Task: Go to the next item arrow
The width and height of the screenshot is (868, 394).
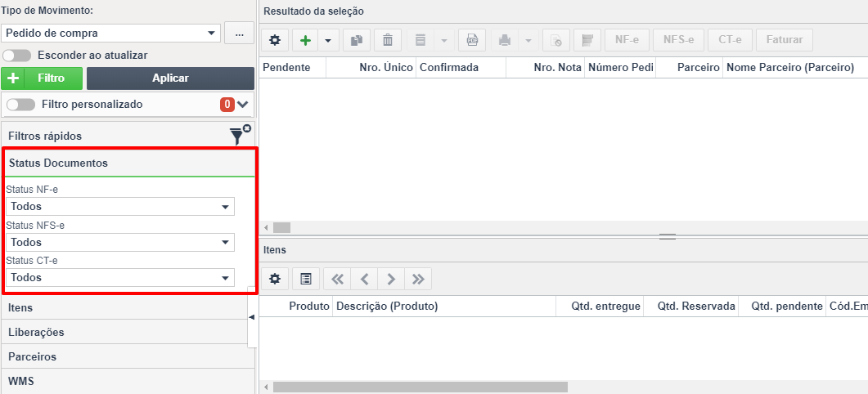Action: (391, 280)
